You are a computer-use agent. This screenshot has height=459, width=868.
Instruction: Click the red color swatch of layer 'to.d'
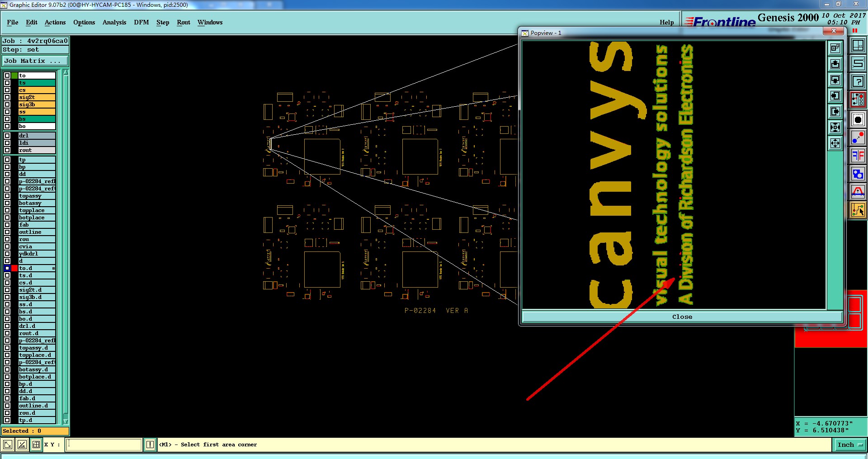point(14,268)
